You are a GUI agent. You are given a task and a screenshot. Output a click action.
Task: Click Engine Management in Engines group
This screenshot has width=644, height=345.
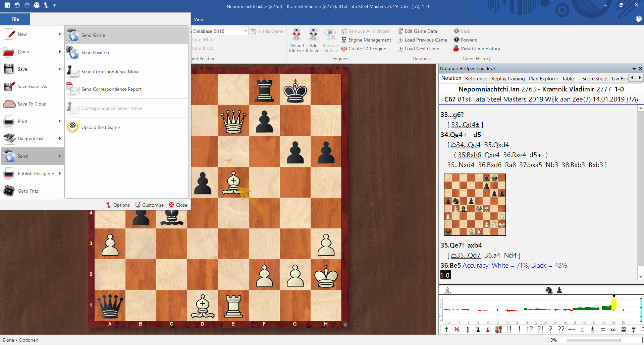coord(366,40)
